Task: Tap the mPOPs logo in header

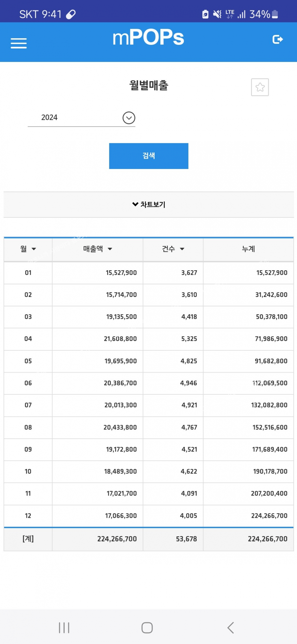Action: [x=148, y=38]
